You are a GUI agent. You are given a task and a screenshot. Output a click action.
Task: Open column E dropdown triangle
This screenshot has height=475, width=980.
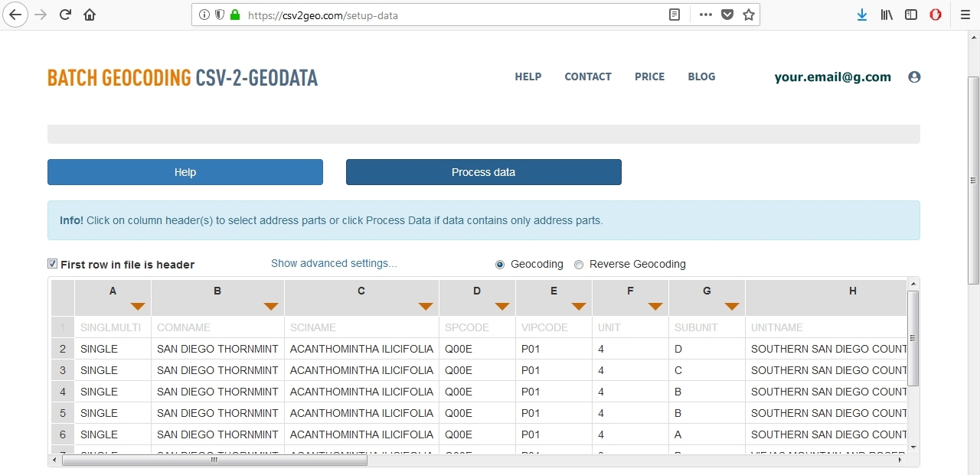pos(579,307)
